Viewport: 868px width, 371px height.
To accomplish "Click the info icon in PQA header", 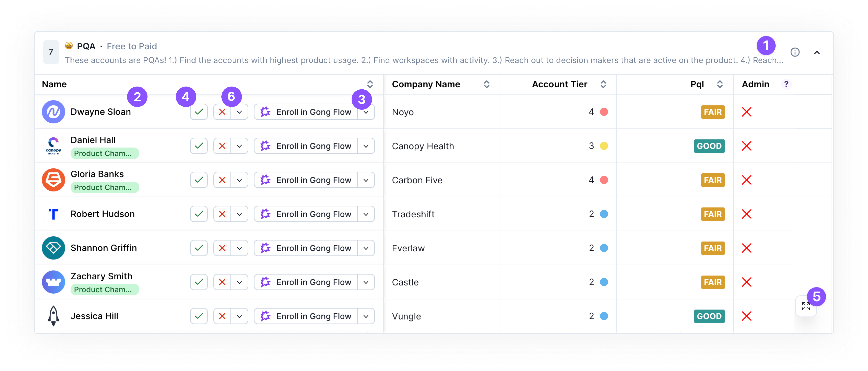I will point(795,52).
